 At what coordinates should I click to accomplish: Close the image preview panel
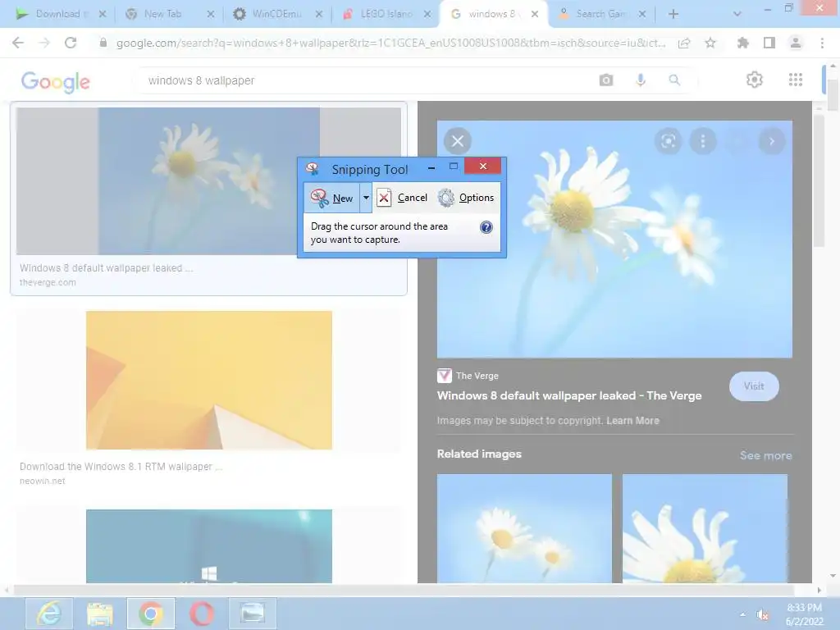[458, 141]
